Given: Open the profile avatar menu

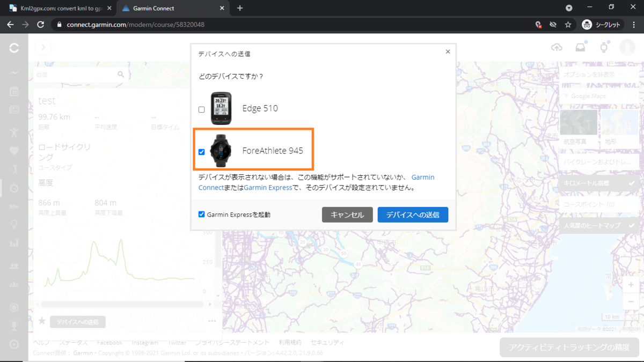Looking at the screenshot, I should [627, 47].
